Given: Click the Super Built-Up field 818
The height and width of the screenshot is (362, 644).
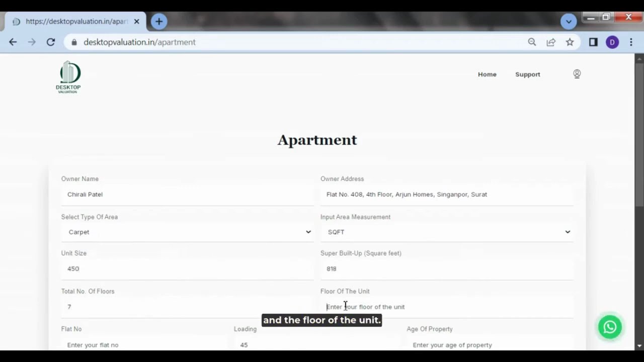Looking at the screenshot, I should 447,269.
